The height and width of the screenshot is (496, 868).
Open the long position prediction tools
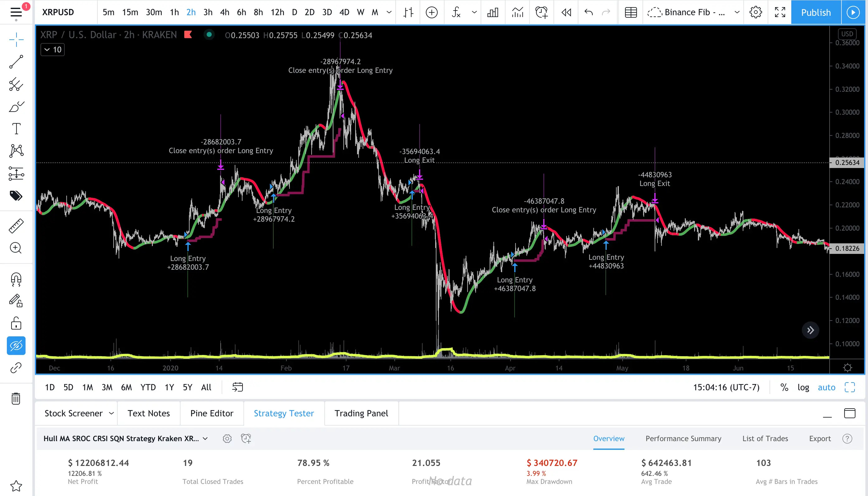click(x=16, y=173)
